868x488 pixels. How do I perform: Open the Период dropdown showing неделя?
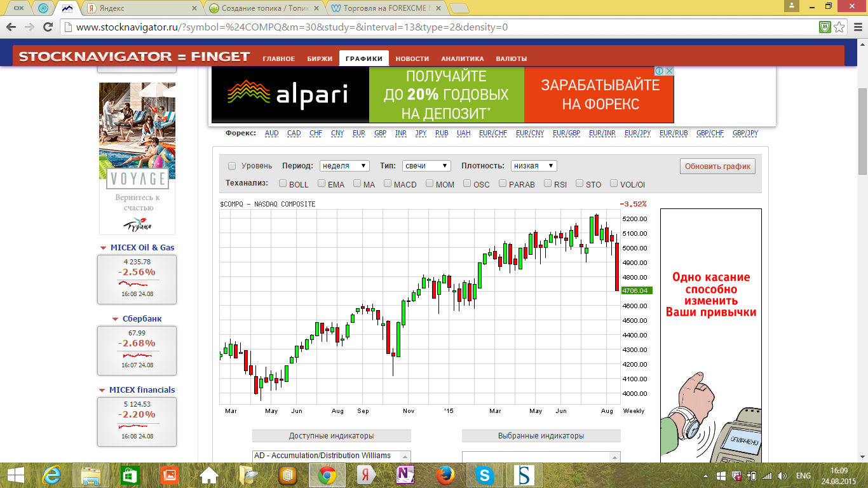point(344,166)
